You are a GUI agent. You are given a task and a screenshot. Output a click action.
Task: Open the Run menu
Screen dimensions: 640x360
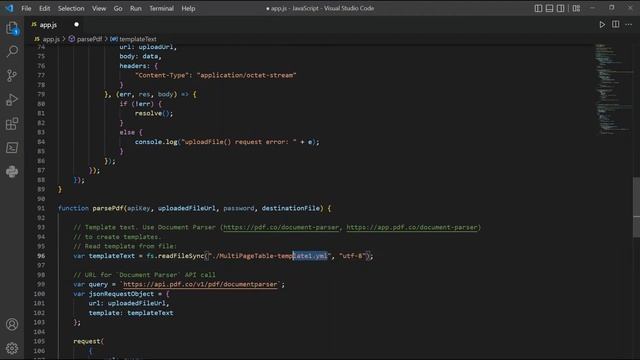coord(136,8)
